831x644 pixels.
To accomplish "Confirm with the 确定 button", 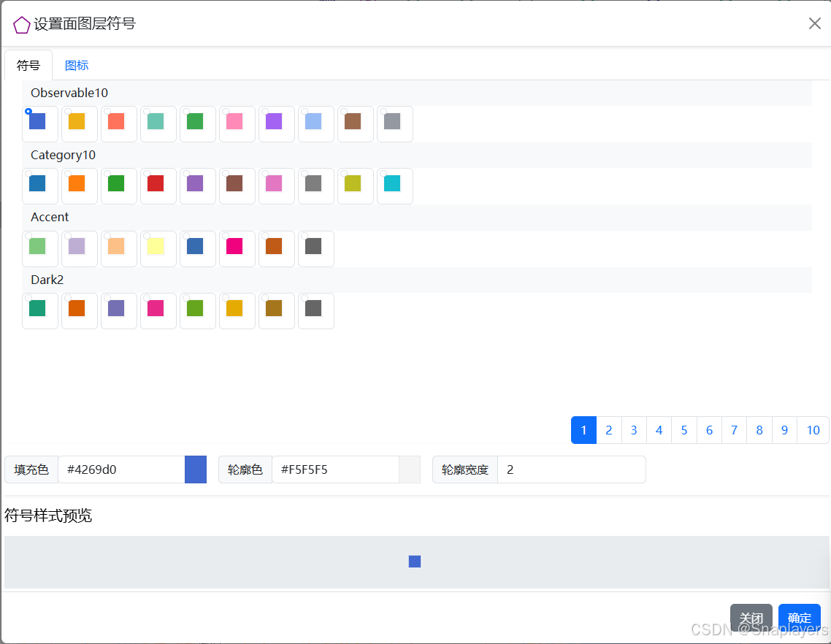I will pos(799,618).
